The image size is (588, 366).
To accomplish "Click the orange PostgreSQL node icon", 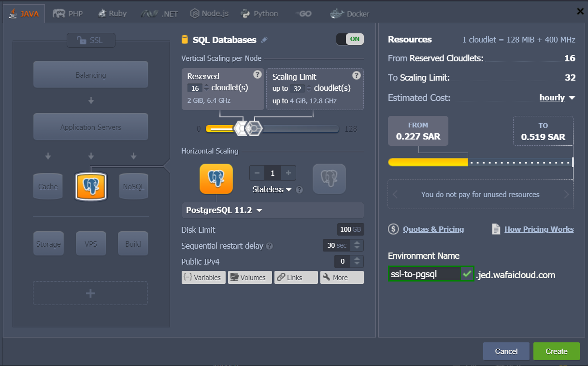I will [x=216, y=179].
